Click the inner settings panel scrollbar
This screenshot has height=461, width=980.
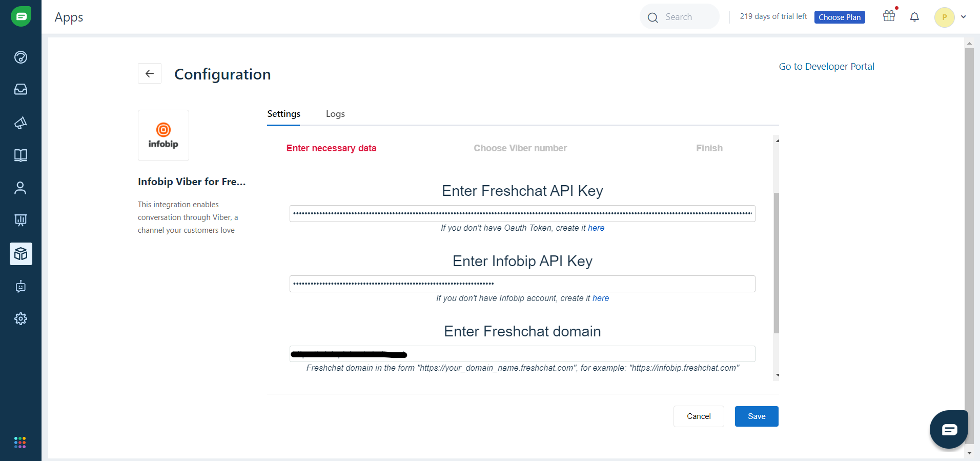(x=777, y=263)
